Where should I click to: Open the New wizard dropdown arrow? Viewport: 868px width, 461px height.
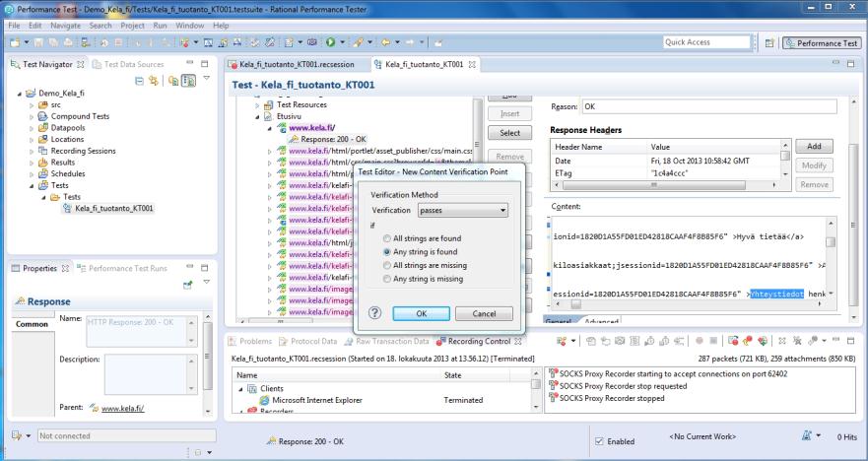(x=26, y=42)
